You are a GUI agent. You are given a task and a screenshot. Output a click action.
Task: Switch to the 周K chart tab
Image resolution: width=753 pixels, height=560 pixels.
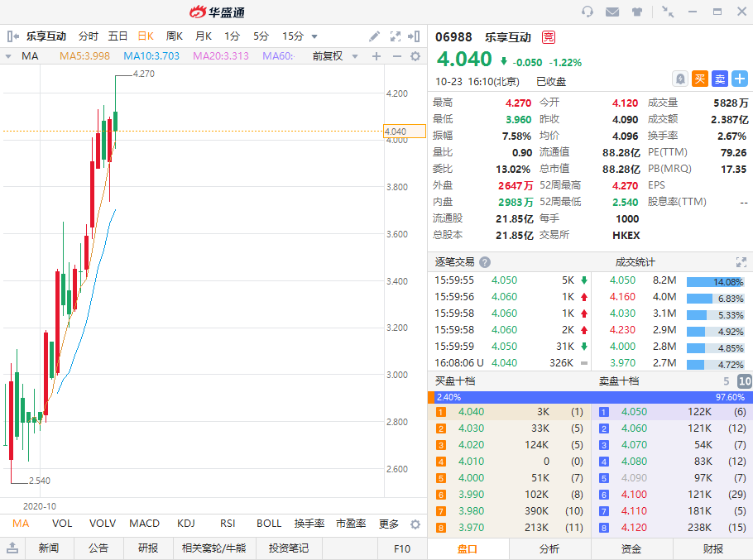click(174, 36)
